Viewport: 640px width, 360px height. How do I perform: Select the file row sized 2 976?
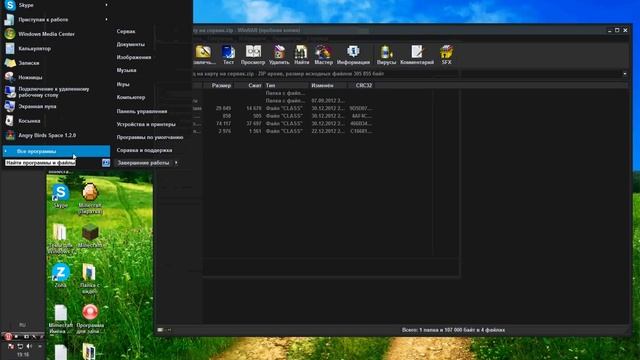tap(282, 131)
